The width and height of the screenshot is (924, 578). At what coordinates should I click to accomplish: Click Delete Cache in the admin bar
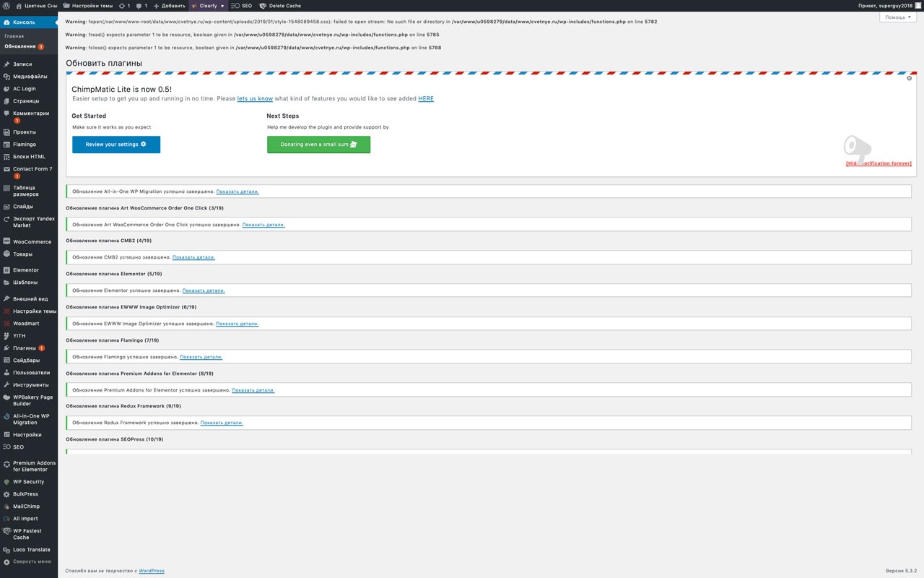(280, 5)
